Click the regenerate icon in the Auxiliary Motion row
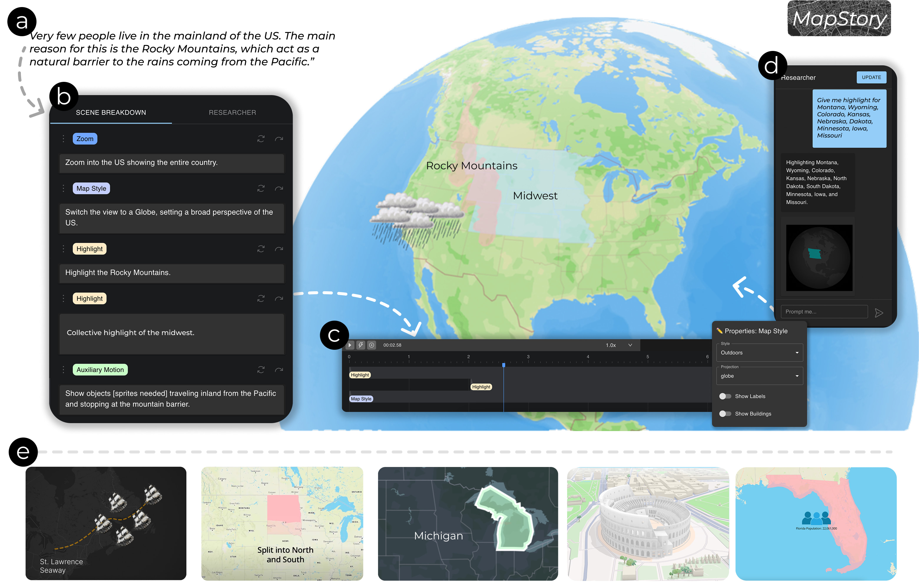 click(x=261, y=370)
